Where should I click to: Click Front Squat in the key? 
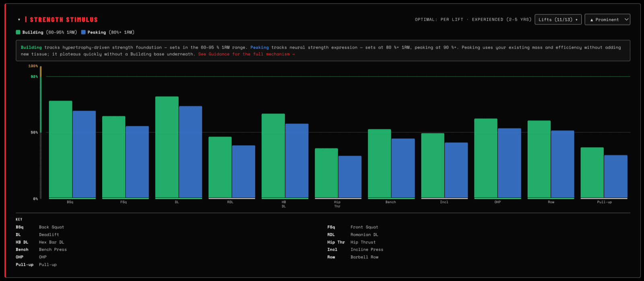364,227
